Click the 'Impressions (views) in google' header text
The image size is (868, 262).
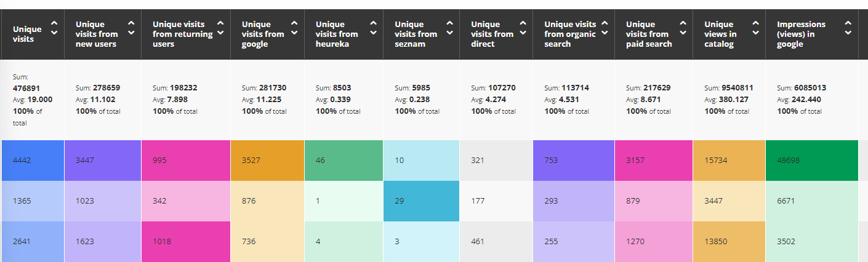[x=802, y=34]
